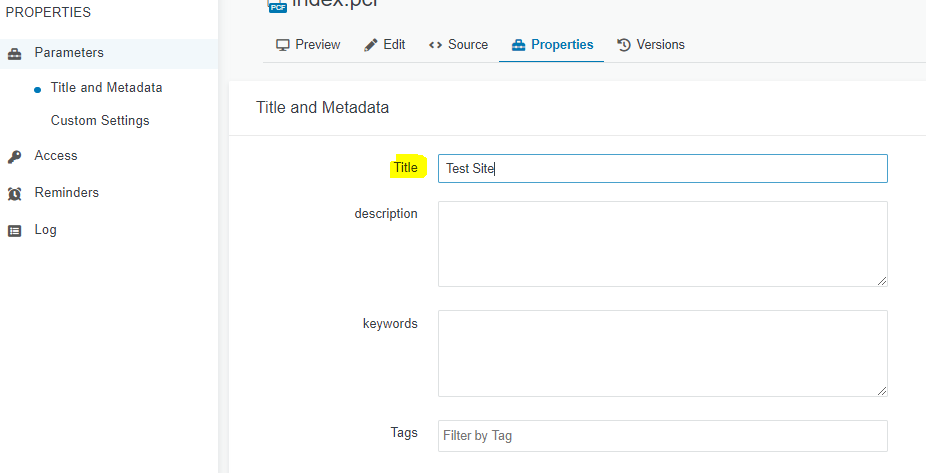The image size is (926, 473).
Task: Click into the description text area
Action: click(662, 243)
